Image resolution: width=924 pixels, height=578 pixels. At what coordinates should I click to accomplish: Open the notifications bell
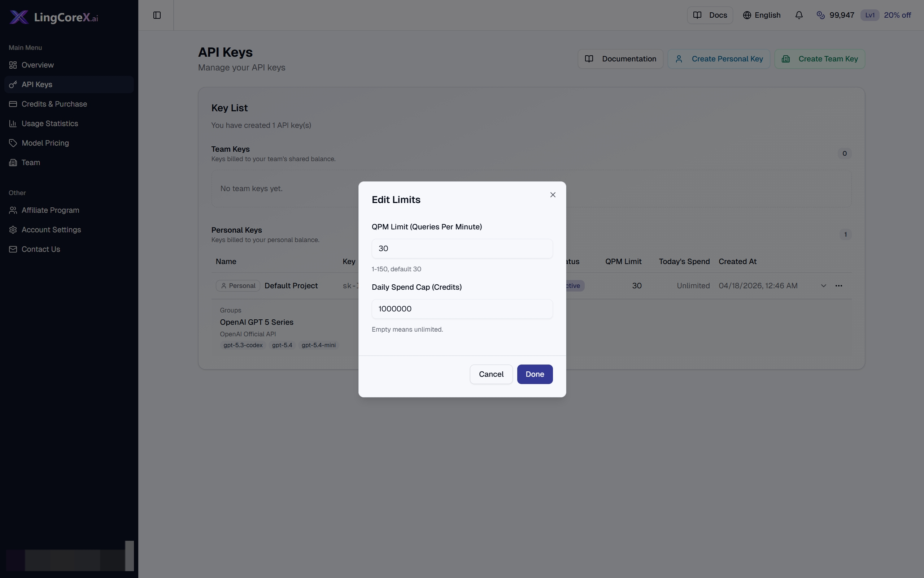(x=799, y=15)
